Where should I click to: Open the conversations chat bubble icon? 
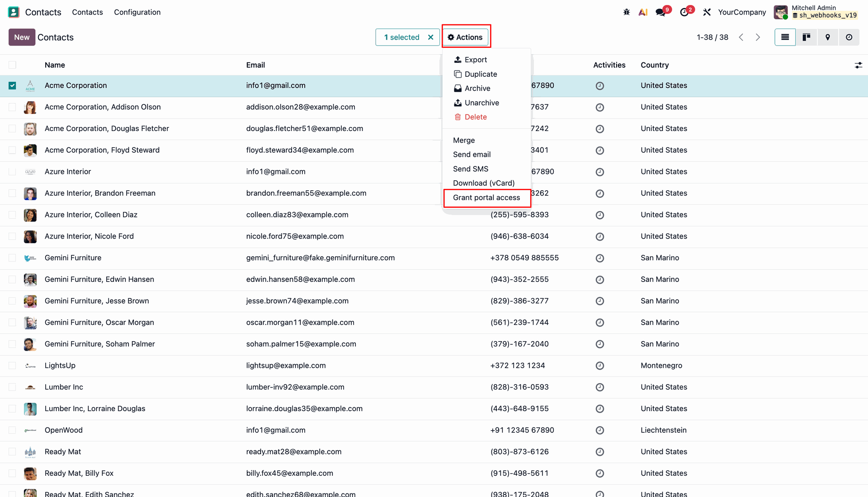coord(661,12)
